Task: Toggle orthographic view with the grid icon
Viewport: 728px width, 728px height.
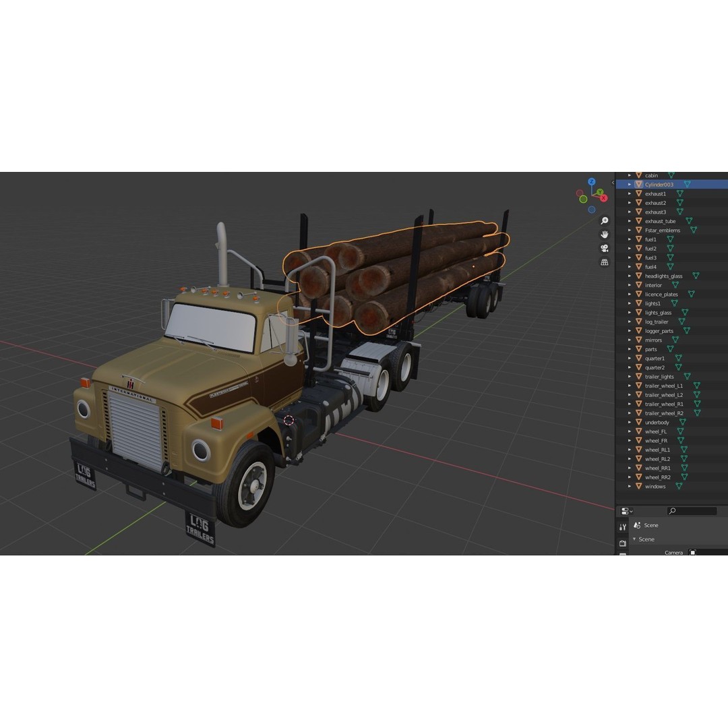Action: tap(605, 262)
